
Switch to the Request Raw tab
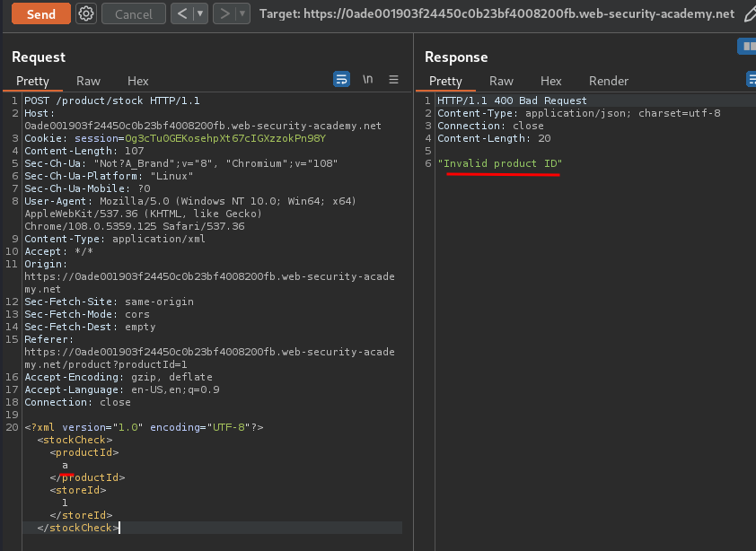click(x=88, y=81)
